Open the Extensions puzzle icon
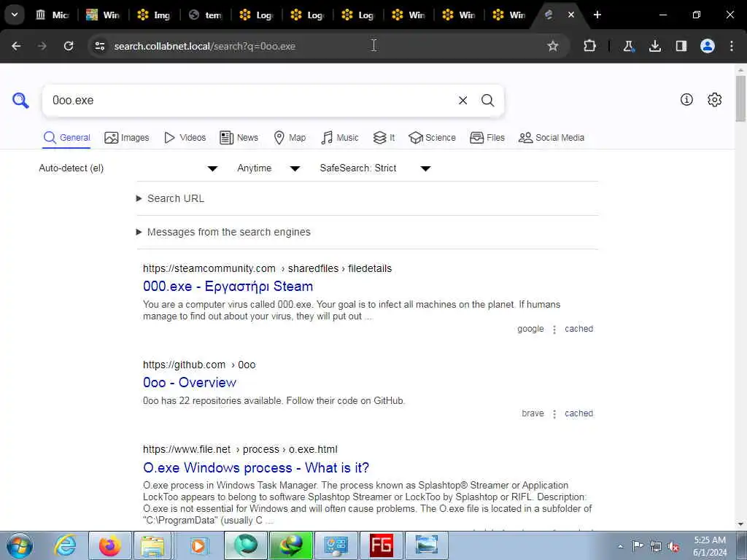Image resolution: width=747 pixels, height=560 pixels. [x=589, y=46]
